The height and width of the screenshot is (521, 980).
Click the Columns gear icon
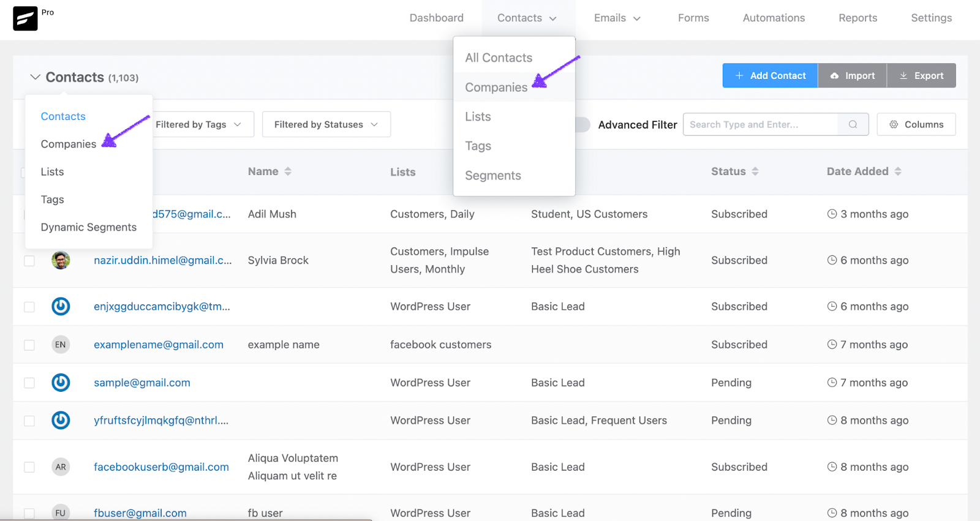pos(894,124)
